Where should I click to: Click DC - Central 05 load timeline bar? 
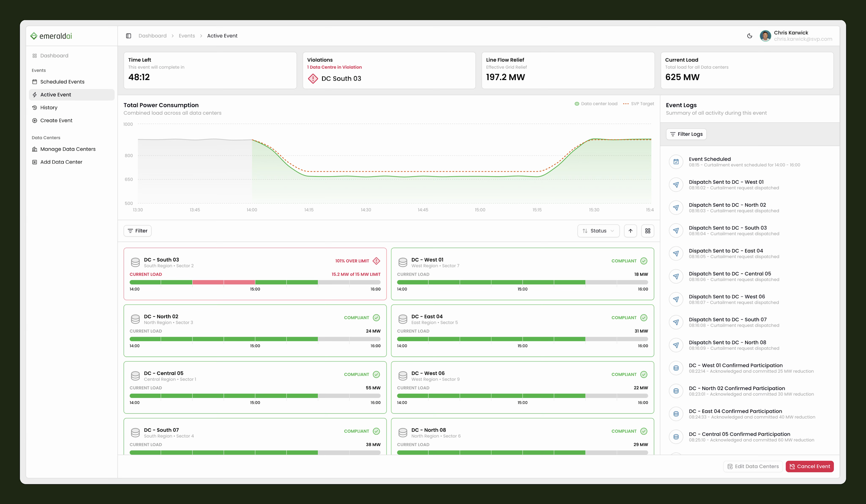[x=255, y=396]
